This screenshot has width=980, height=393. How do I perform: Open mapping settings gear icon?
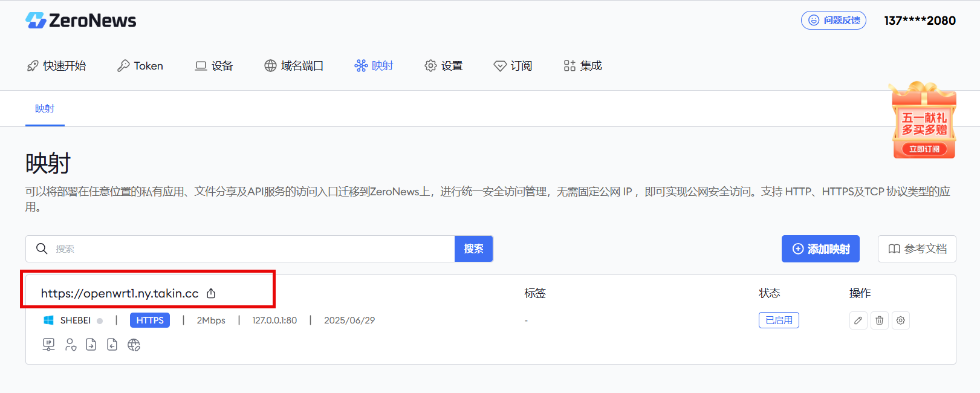pos(901,320)
